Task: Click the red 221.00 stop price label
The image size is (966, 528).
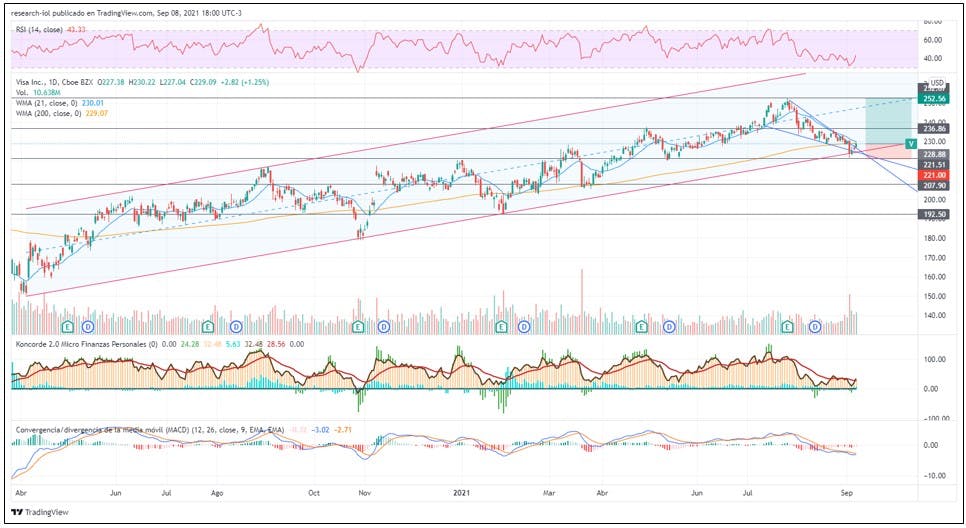Action: pyautogui.click(x=935, y=176)
